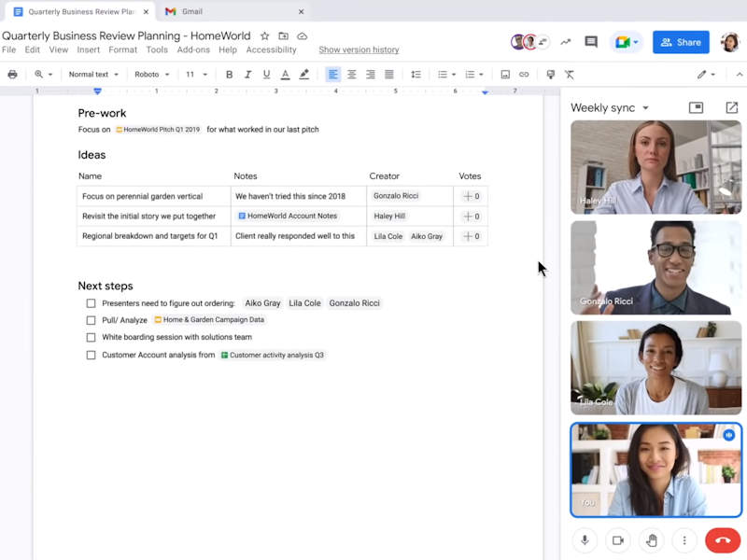The image size is (747, 560).
Task: Apply italic formatting
Action: 247,75
